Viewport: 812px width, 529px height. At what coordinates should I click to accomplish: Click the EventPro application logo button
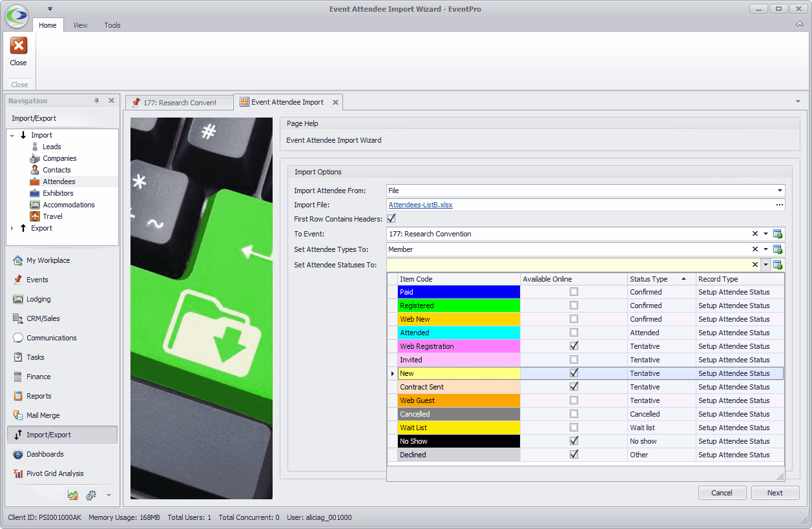point(16,16)
